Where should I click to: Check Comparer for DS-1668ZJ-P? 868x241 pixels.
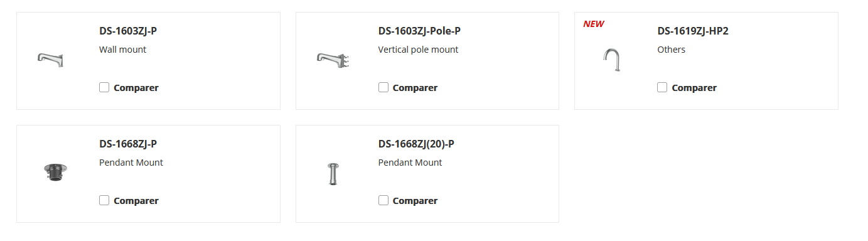(x=104, y=200)
